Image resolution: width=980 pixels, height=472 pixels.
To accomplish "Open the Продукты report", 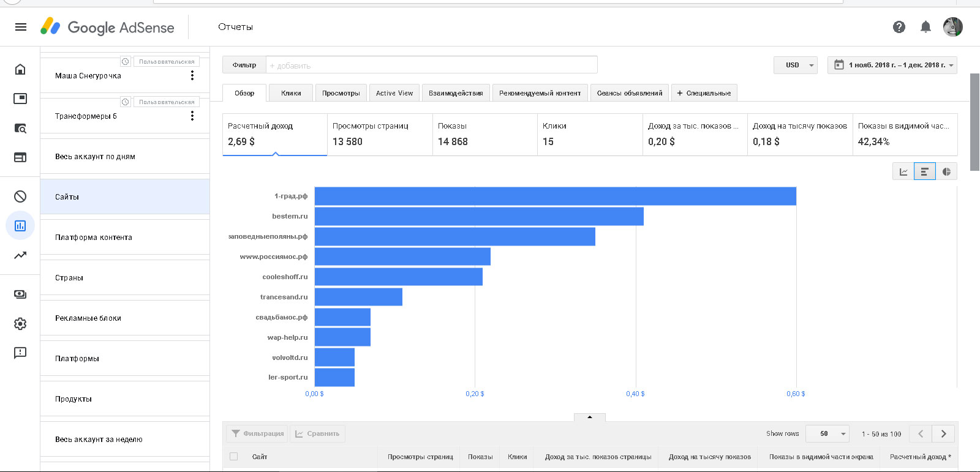I will pos(125,399).
